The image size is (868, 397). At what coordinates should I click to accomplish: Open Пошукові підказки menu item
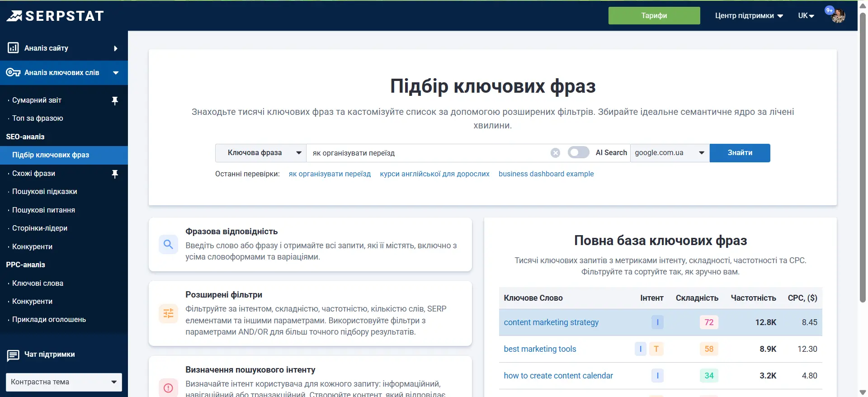click(x=44, y=192)
